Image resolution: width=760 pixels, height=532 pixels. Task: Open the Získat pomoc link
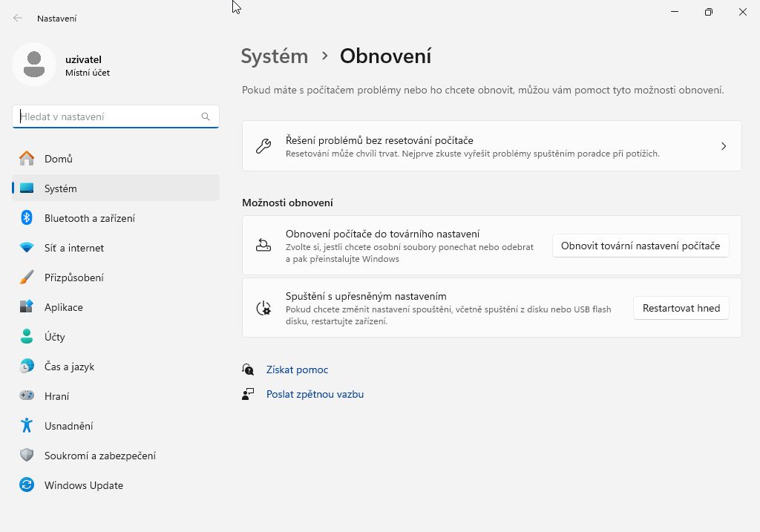[x=297, y=370]
